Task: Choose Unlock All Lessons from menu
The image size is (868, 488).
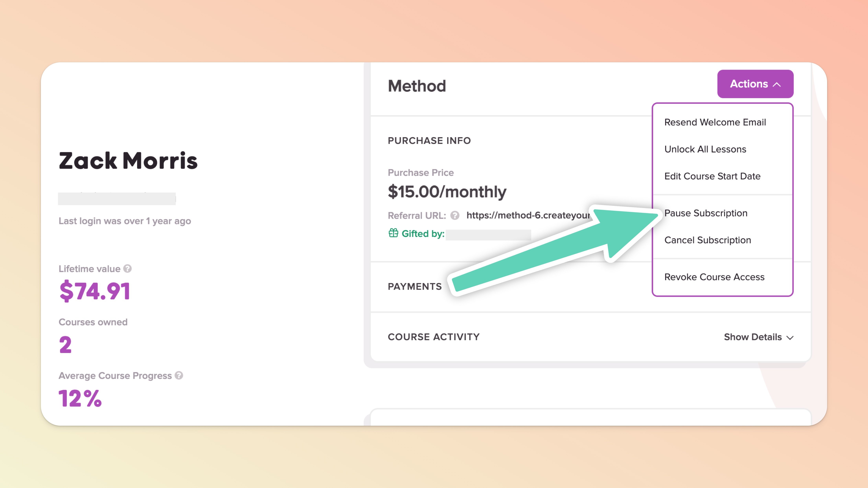Action: coord(705,149)
